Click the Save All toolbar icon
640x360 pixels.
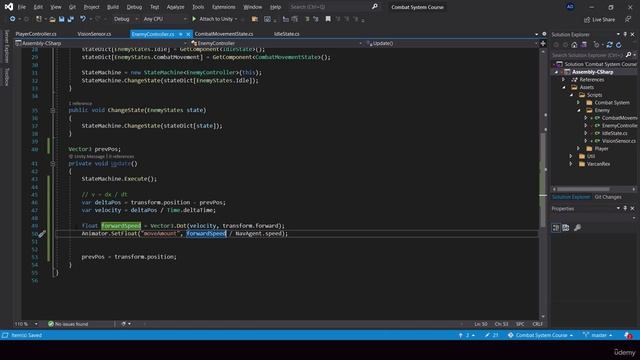71,19
